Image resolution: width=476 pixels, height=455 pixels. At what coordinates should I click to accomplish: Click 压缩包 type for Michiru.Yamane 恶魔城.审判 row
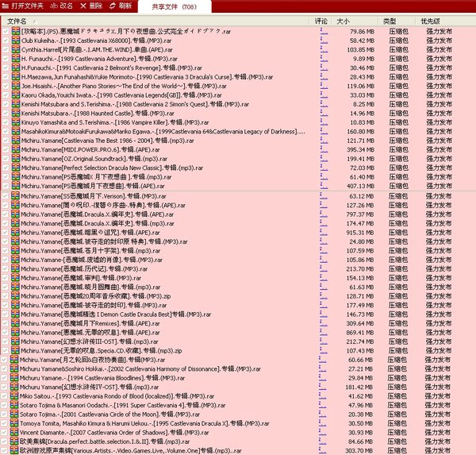point(398,278)
